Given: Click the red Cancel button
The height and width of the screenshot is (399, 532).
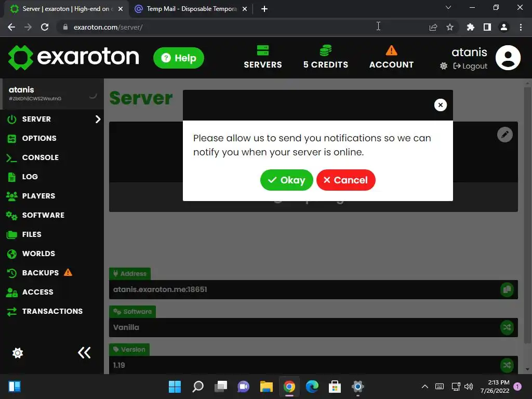Looking at the screenshot, I should pos(345,180).
